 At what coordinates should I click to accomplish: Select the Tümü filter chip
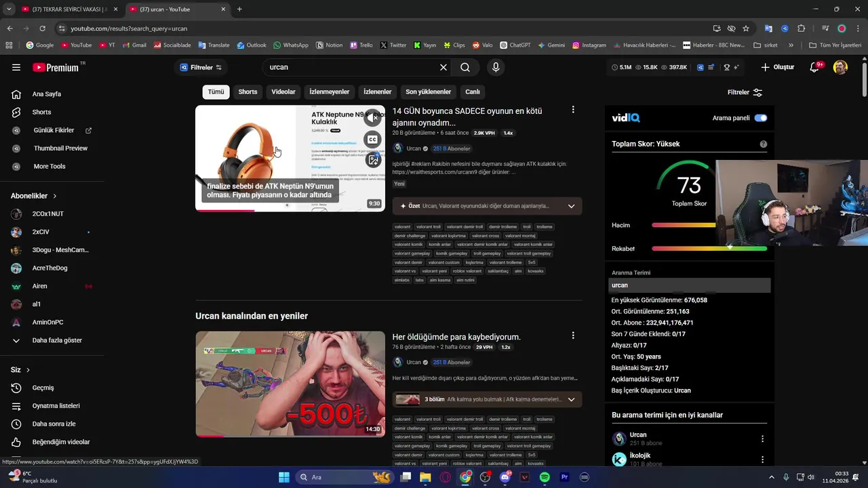pos(216,91)
